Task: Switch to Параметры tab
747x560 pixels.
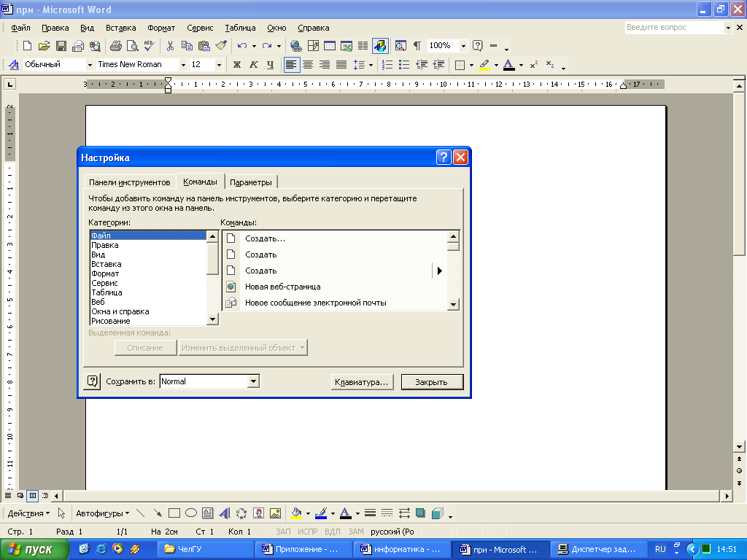Action: click(251, 182)
